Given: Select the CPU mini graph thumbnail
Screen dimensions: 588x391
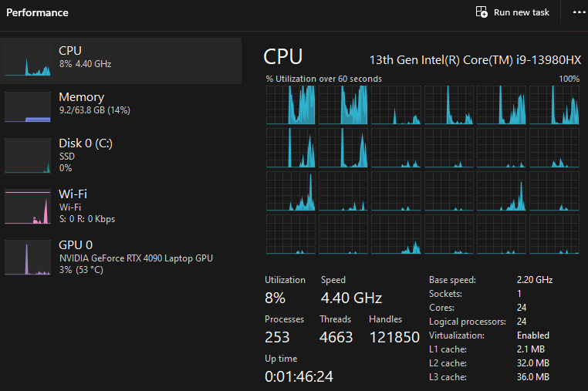Looking at the screenshot, I should (x=28, y=61).
